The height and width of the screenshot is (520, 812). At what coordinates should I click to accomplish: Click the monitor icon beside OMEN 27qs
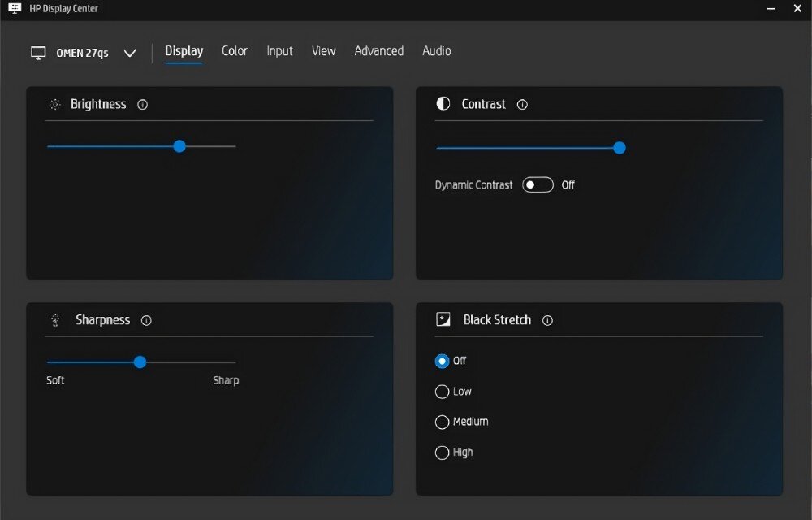pos(38,53)
